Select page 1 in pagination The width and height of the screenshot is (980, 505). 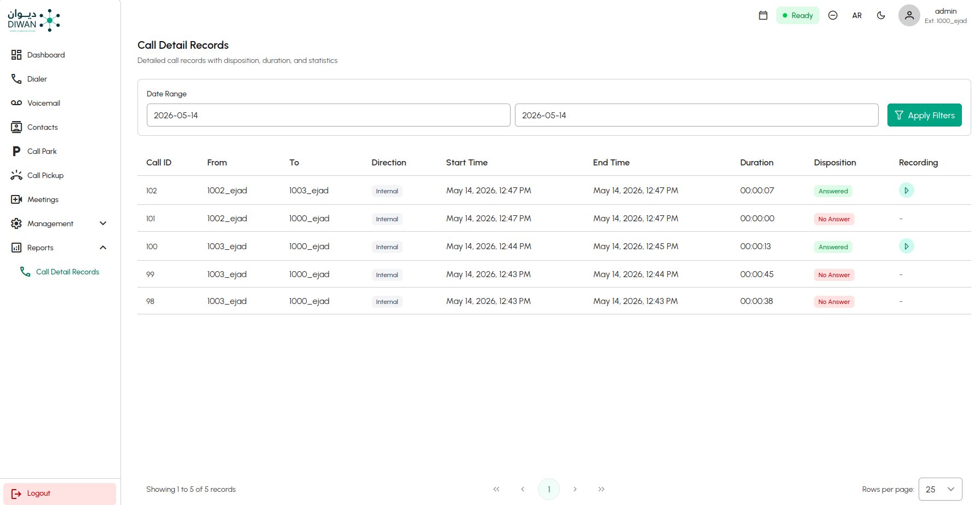[x=549, y=489]
